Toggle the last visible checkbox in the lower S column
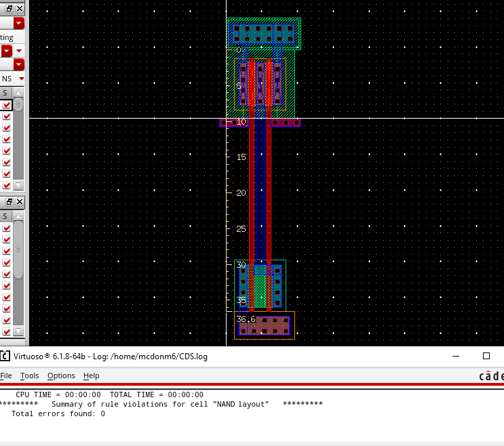 [x=6, y=331]
